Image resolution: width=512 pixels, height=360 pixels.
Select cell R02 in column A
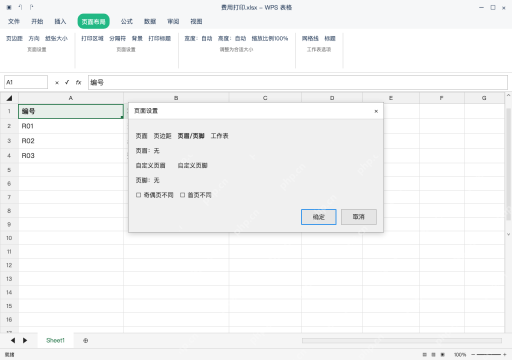[x=71, y=141]
